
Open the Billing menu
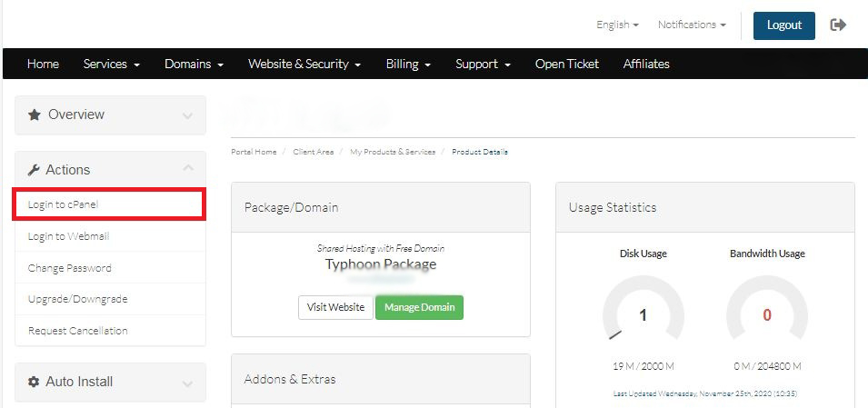click(408, 65)
